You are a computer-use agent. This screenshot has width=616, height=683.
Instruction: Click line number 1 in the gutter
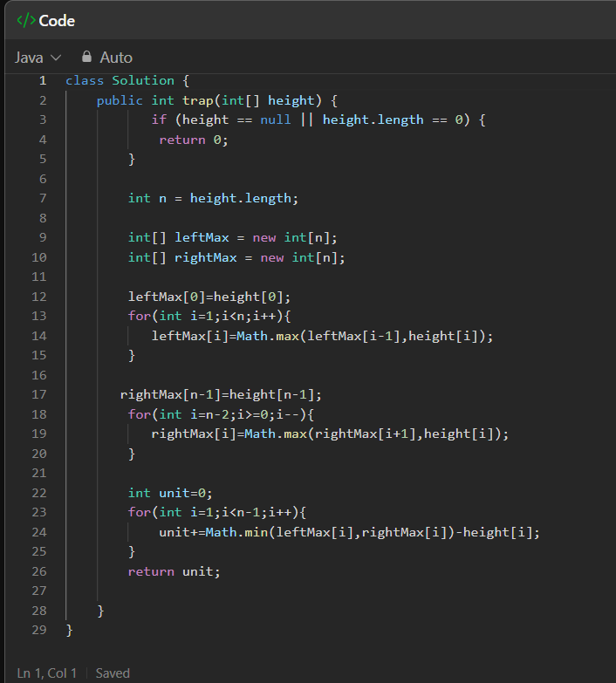point(43,80)
